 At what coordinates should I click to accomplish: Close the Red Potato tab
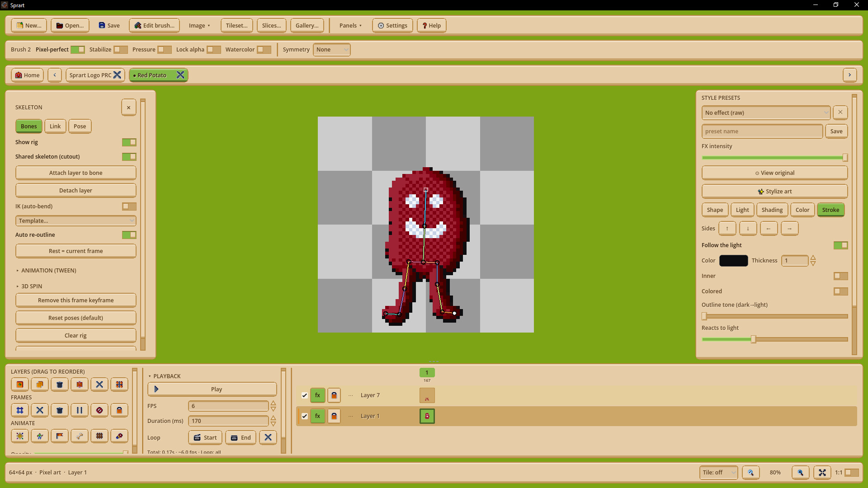click(x=180, y=75)
